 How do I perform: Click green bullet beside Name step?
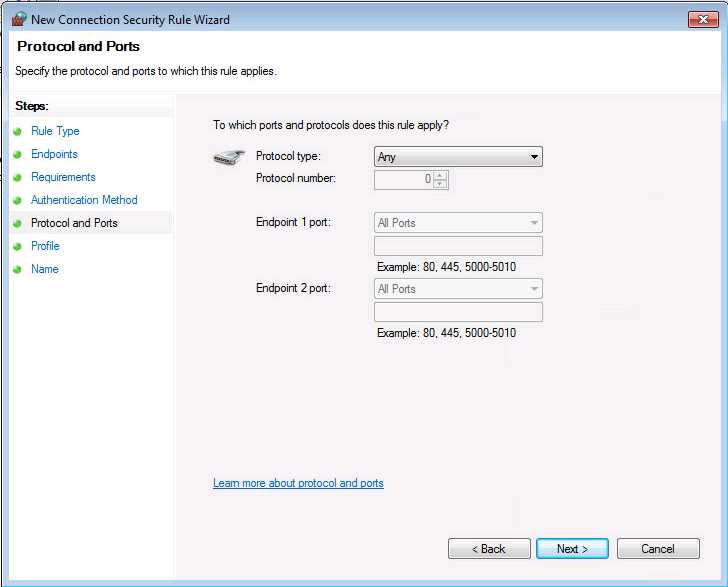(x=18, y=269)
